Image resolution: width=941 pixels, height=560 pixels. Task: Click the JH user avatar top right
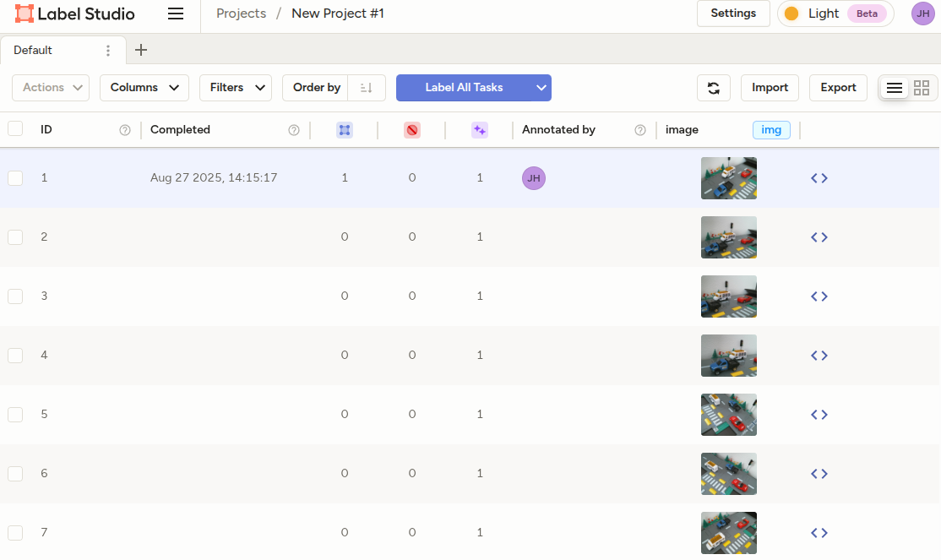click(x=922, y=14)
